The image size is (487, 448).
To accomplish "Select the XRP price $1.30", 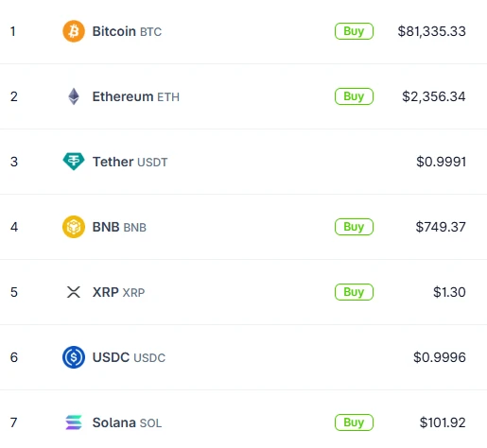I will (x=449, y=292).
